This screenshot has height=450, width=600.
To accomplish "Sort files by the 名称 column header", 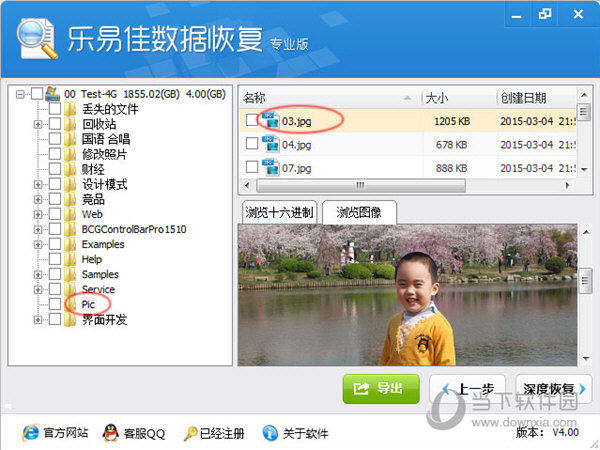I will click(x=331, y=98).
